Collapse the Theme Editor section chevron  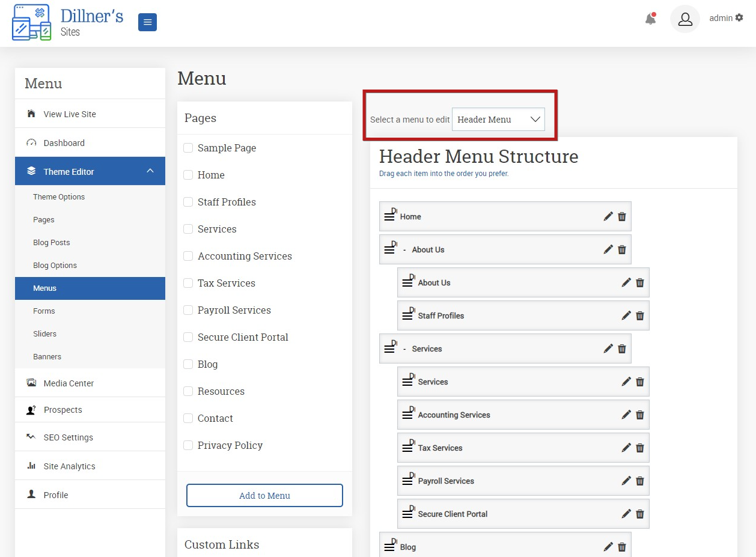[x=150, y=171]
